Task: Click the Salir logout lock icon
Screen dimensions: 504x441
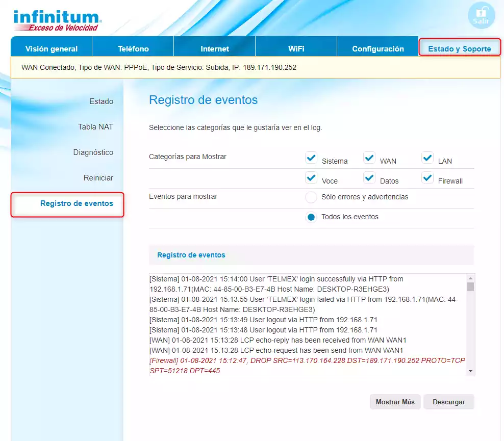Action: [481, 15]
